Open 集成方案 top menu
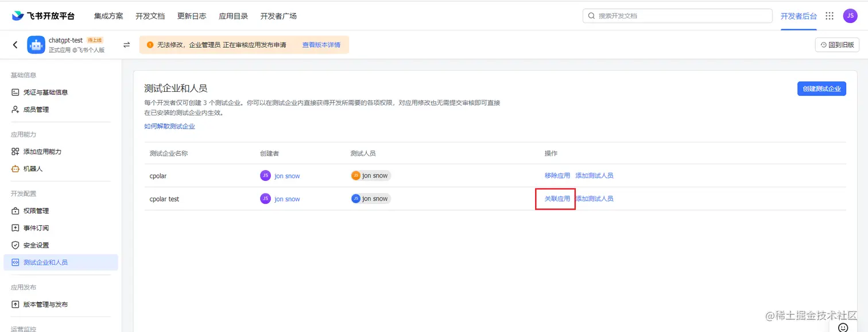This screenshot has height=332, width=868. pyautogui.click(x=108, y=16)
